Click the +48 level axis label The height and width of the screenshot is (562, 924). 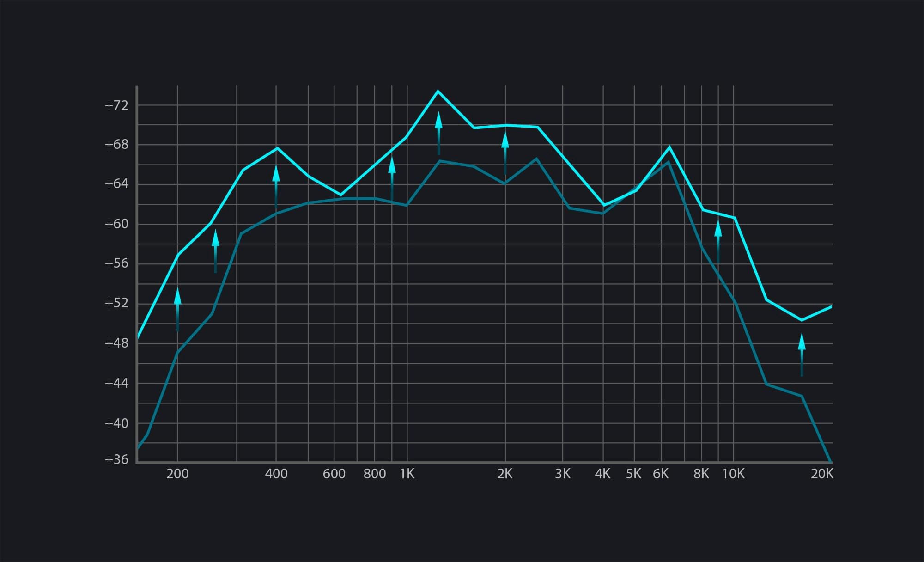point(116,343)
